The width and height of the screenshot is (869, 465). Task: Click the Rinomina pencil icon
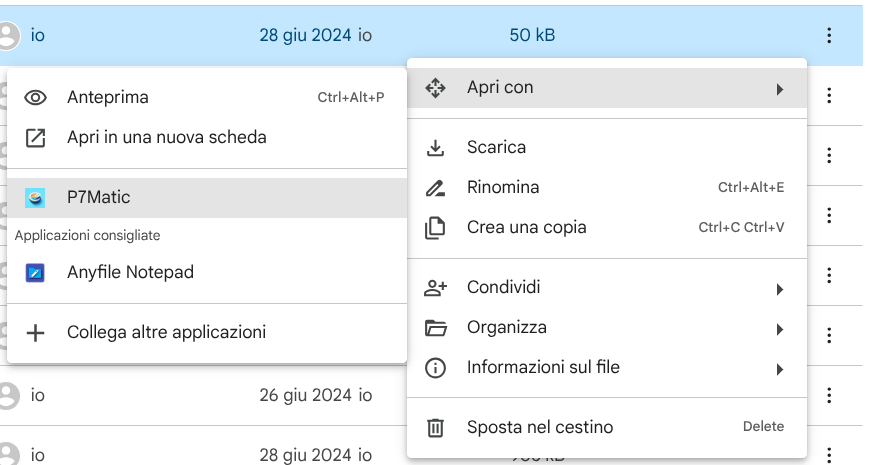pyautogui.click(x=435, y=187)
